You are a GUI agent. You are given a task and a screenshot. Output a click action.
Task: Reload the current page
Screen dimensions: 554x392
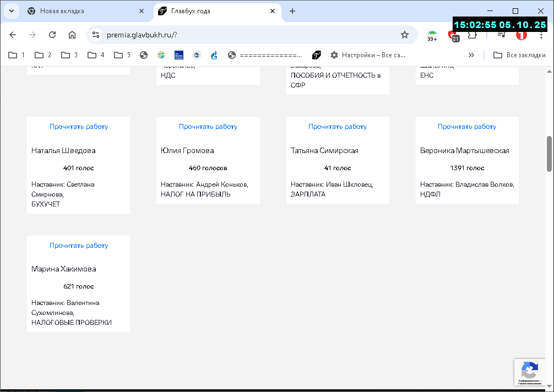point(52,35)
